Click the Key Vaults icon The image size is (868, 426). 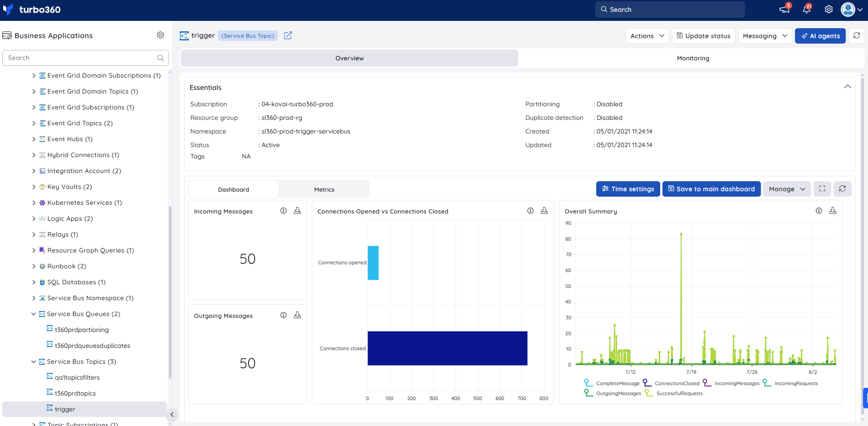pos(42,187)
